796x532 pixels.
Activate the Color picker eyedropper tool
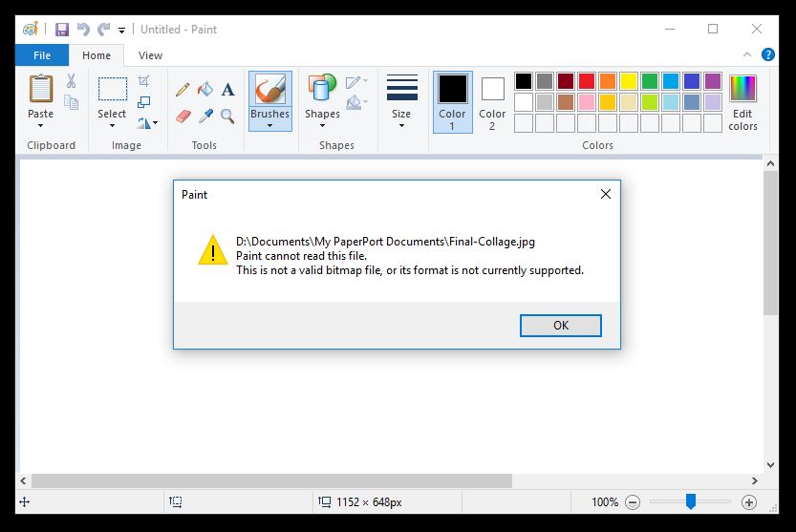click(205, 117)
